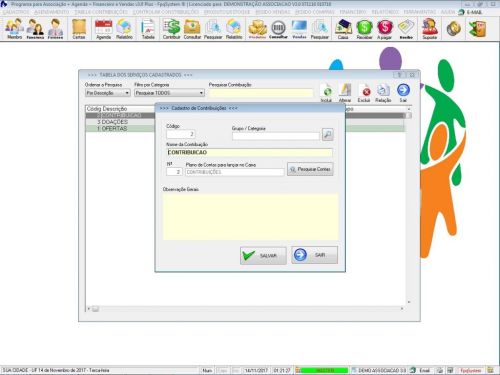Open the Relatório icon next to Agenda
Image resolution: width=500 pixels, height=375 pixels.
[x=124, y=29]
